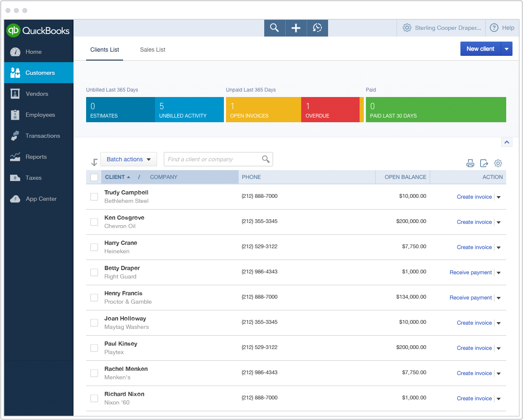Switch to the Sales List tab

click(152, 50)
